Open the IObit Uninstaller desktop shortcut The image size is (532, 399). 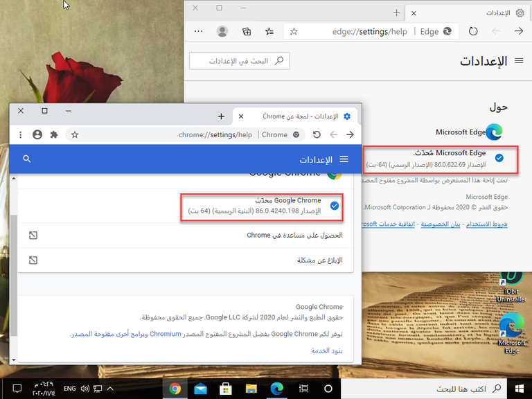[511, 287]
